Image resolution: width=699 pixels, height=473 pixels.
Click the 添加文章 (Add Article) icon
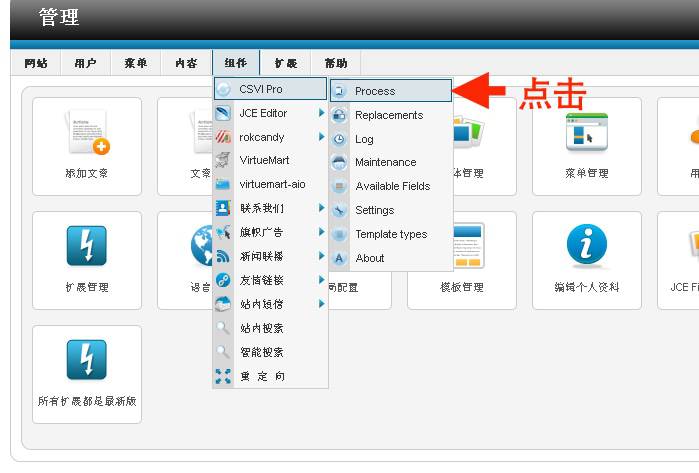(x=86, y=146)
